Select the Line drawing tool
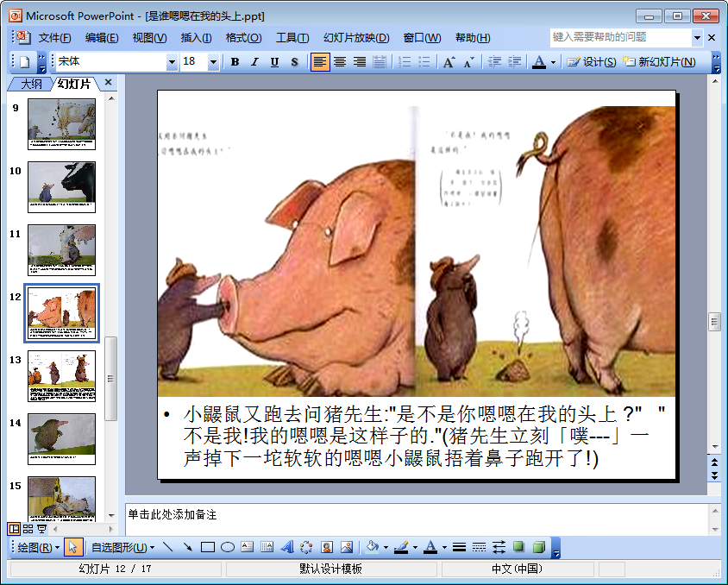Image resolution: width=728 pixels, height=585 pixels. 168,547
